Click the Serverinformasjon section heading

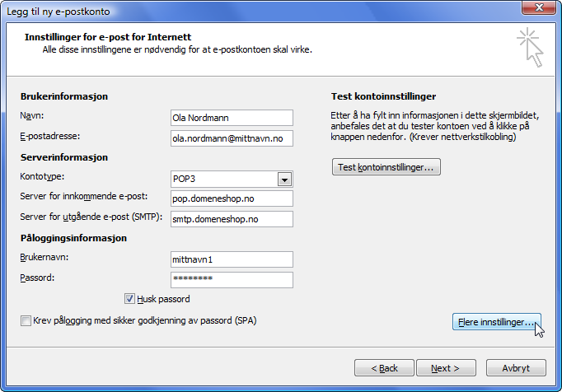tap(65, 157)
